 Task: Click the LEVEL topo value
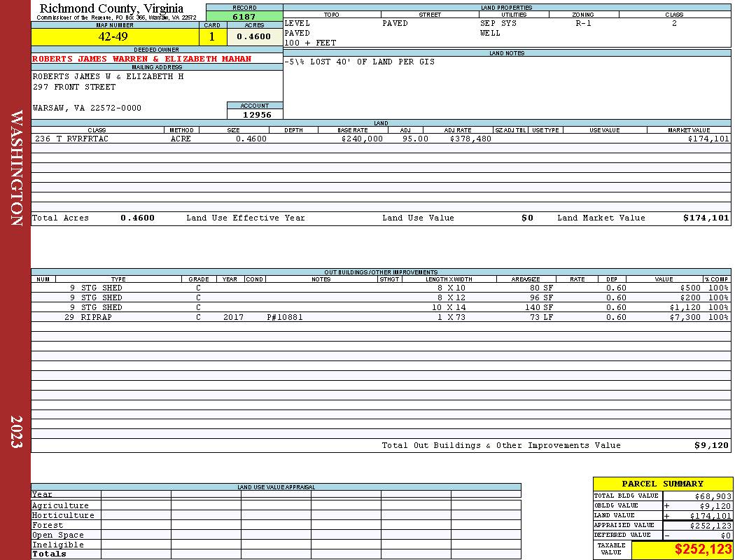pyautogui.click(x=297, y=23)
